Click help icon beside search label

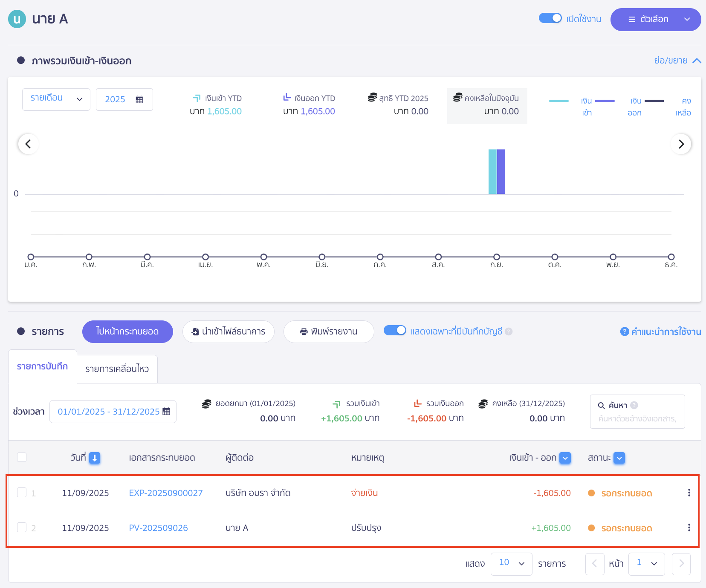point(634,405)
